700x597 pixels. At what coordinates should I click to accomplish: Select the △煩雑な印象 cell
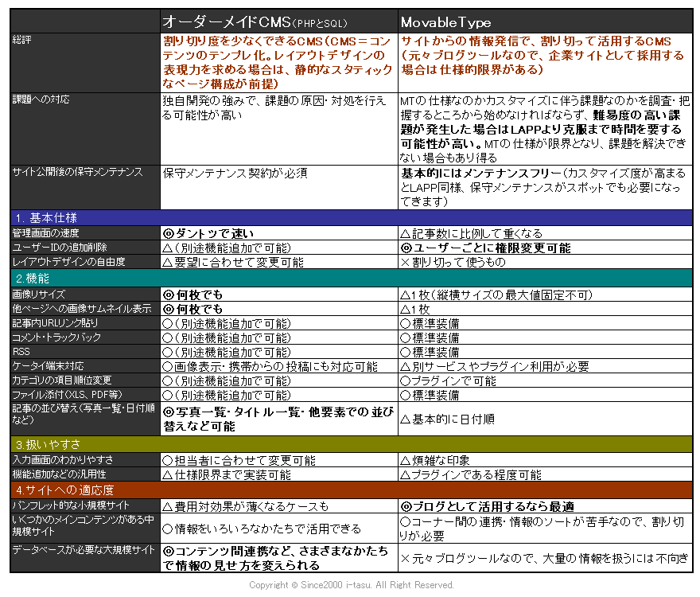441,460
